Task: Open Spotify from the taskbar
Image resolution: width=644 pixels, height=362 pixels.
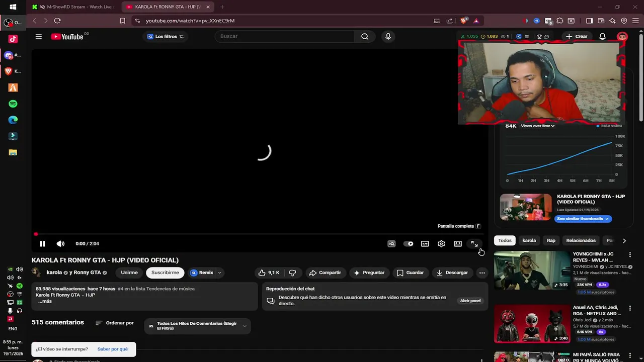Action: (x=13, y=104)
